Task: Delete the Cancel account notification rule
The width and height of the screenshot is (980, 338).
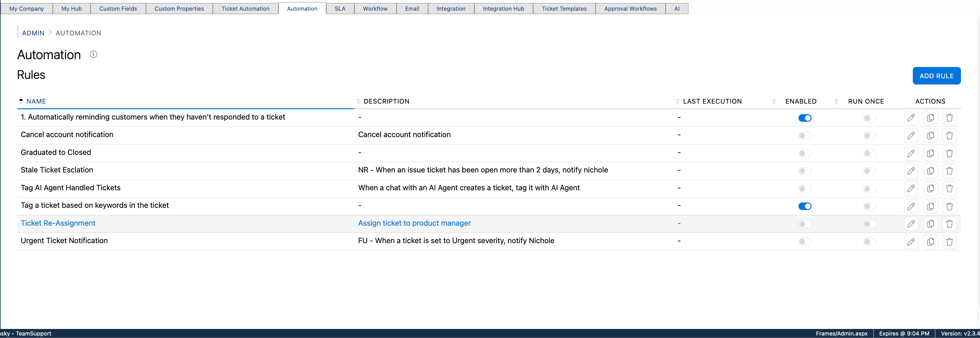Action: [x=950, y=135]
